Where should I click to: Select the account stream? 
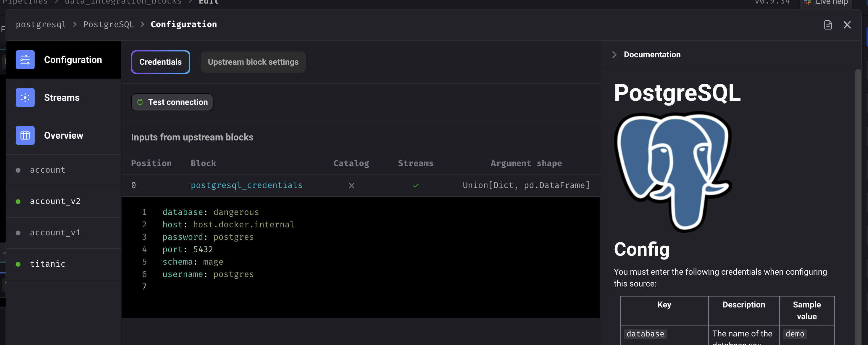[63, 170]
